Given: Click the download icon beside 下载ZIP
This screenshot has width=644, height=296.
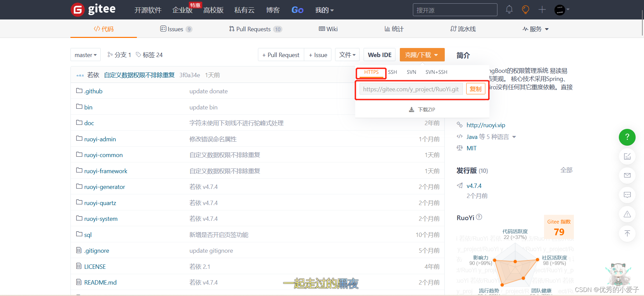Looking at the screenshot, I should 412,110.
